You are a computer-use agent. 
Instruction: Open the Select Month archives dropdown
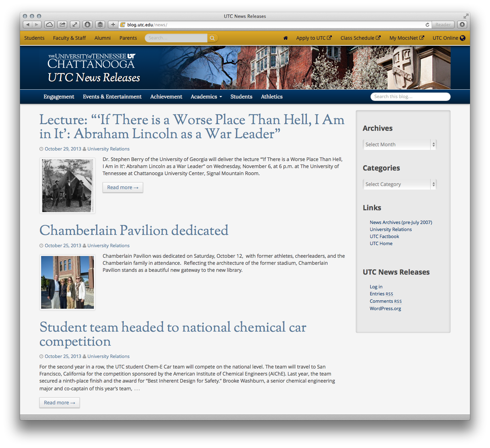[x=399, y=145]
